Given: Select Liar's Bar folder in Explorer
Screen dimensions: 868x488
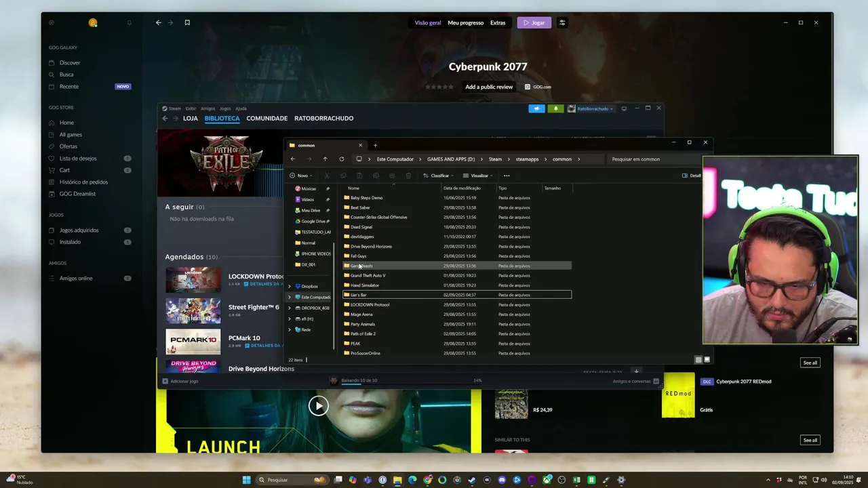Looking at the screenshot, I should tap(457, 295).
